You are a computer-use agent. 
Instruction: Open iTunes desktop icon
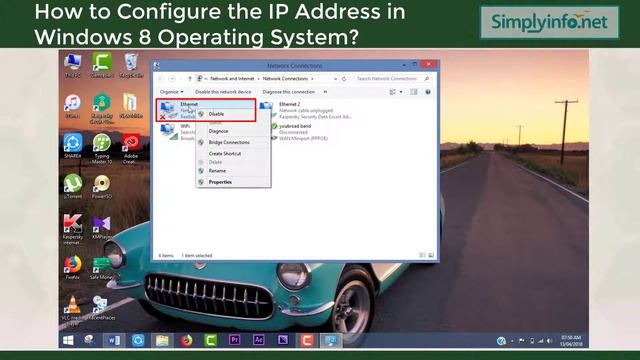(73, 106)
